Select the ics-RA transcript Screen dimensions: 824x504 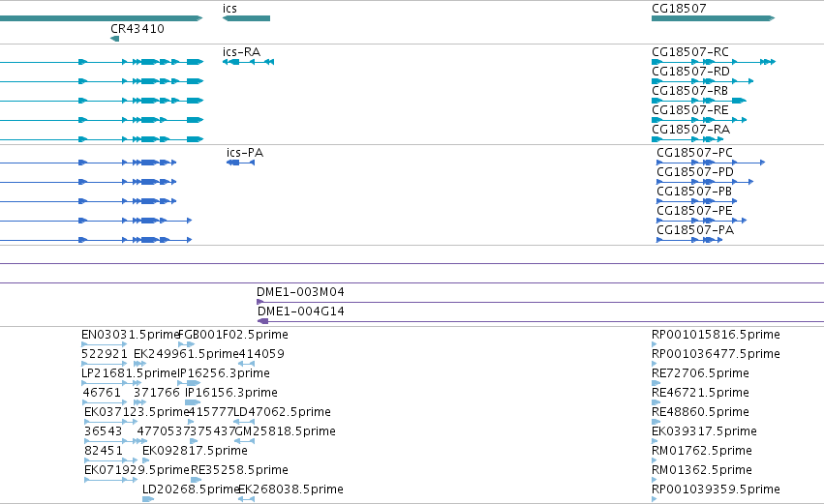248,62
